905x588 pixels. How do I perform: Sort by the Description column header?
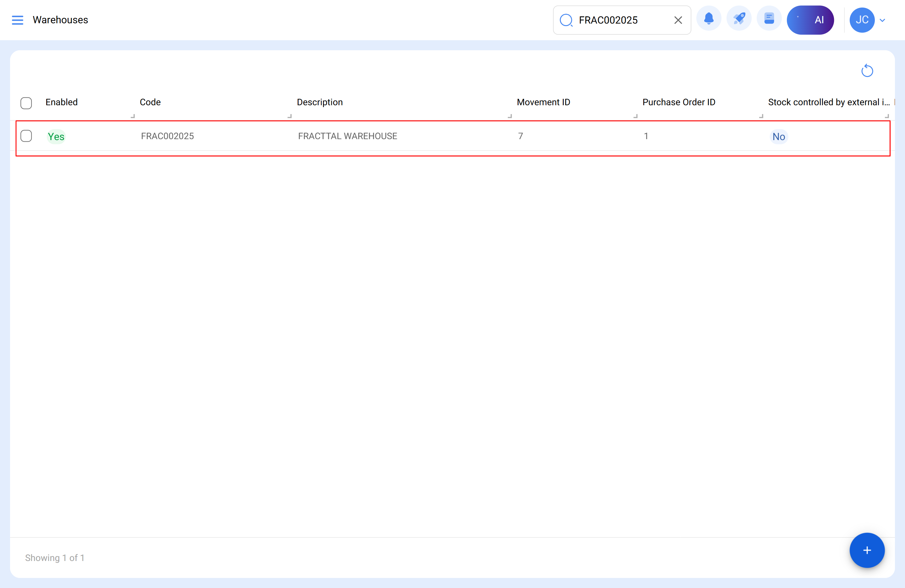(x=319, y=102)
